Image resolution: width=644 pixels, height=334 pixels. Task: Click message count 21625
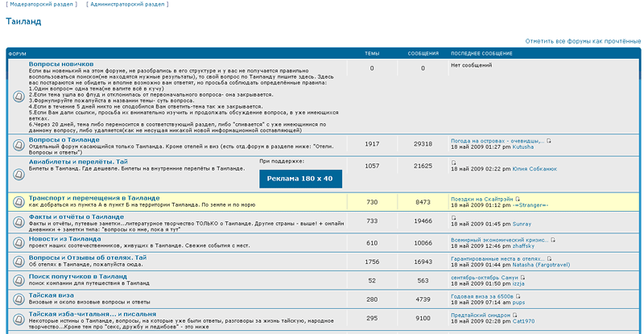pyautogui.click(x=423, y=166)
